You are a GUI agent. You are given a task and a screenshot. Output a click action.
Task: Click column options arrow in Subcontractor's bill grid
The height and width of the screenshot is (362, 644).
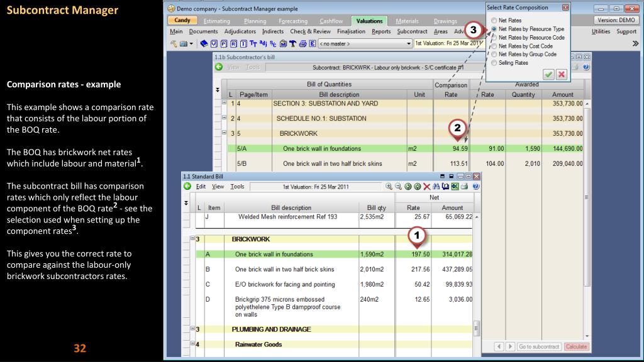click(x=218, y=90)
